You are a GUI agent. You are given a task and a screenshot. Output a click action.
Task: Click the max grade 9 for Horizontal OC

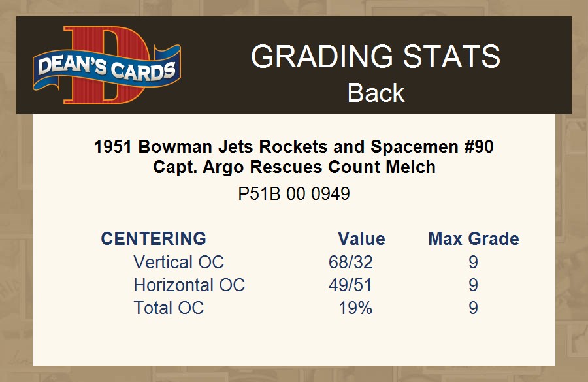click(473, 285)
